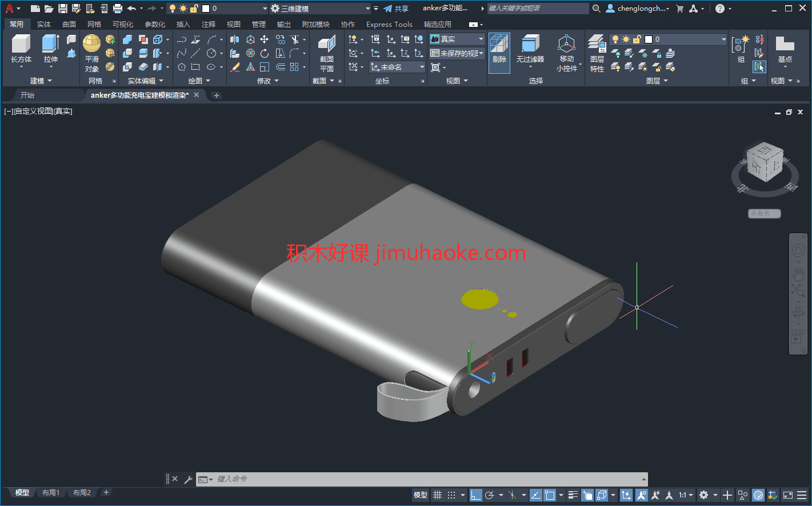
Task: Open the 真实 visual style dropdown
Action: coord(457,39)
